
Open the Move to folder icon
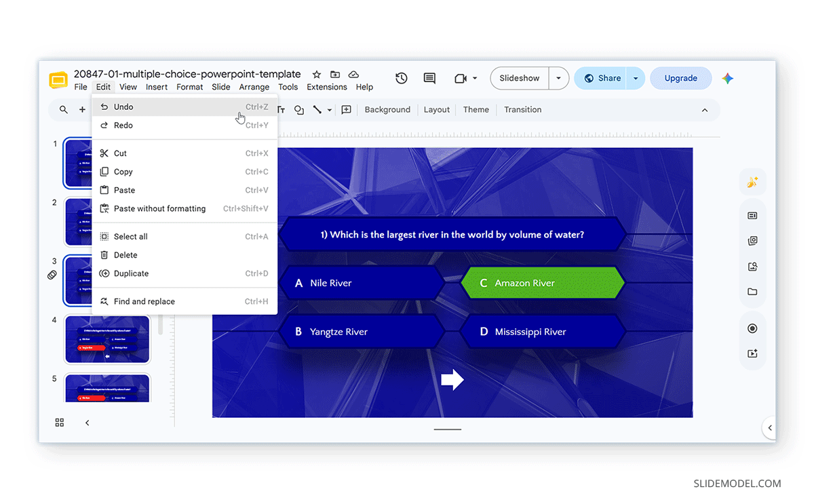pyautogui.click(x=335, y=75)
